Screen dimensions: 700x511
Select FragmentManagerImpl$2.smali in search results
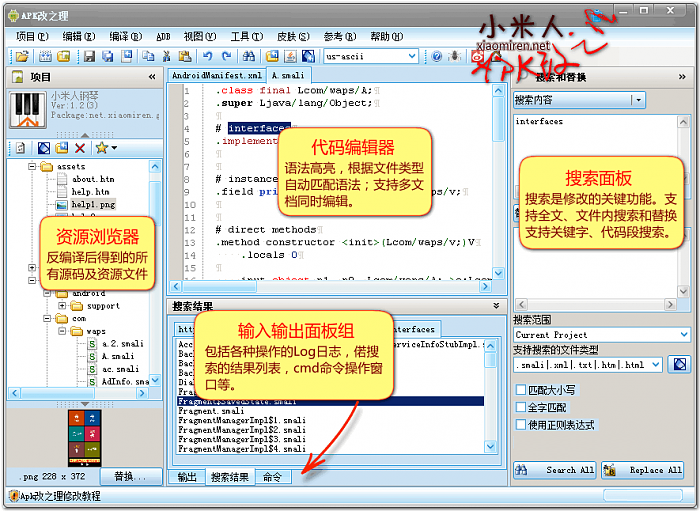pyautogui.click(x=242, y=430)
